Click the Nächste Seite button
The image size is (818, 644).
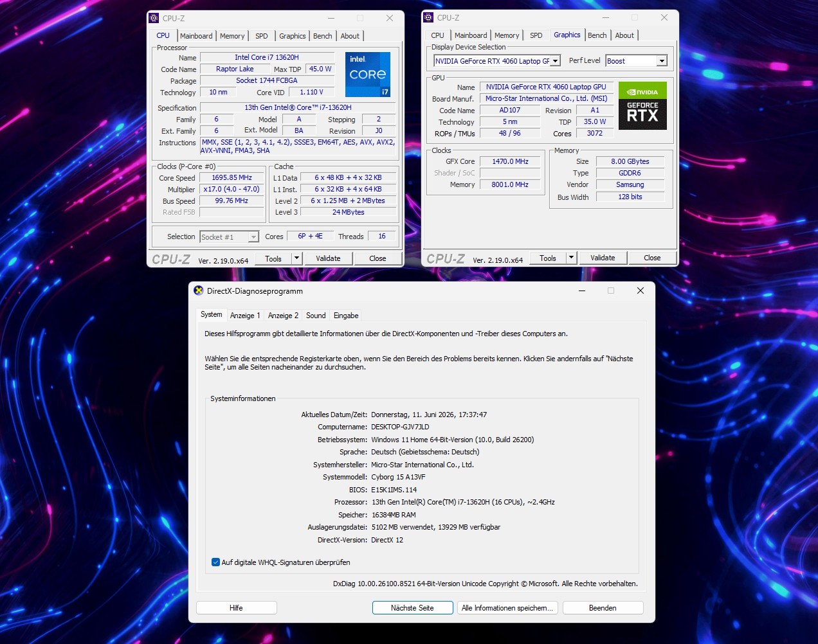[x=412, y=608]
